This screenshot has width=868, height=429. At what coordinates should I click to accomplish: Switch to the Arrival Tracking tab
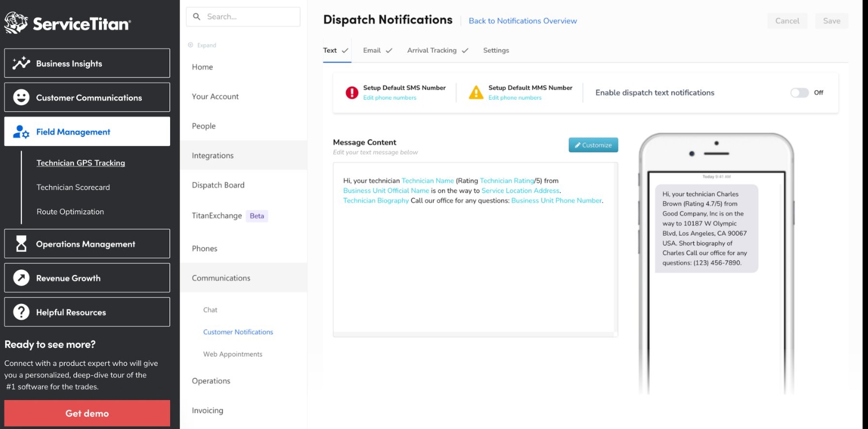click(437, 50)
